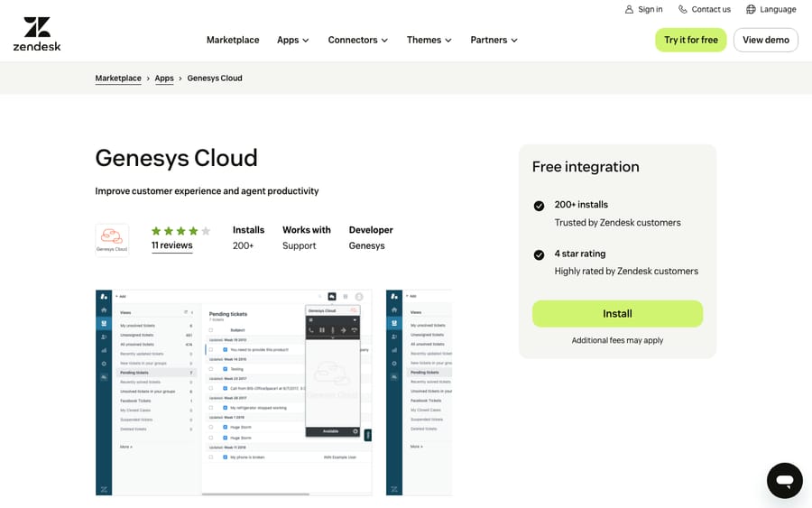Viewport: 812px width, 508px height.
Task: Click the View demo button
Action: pyautogui.click(x=765, y=40)
